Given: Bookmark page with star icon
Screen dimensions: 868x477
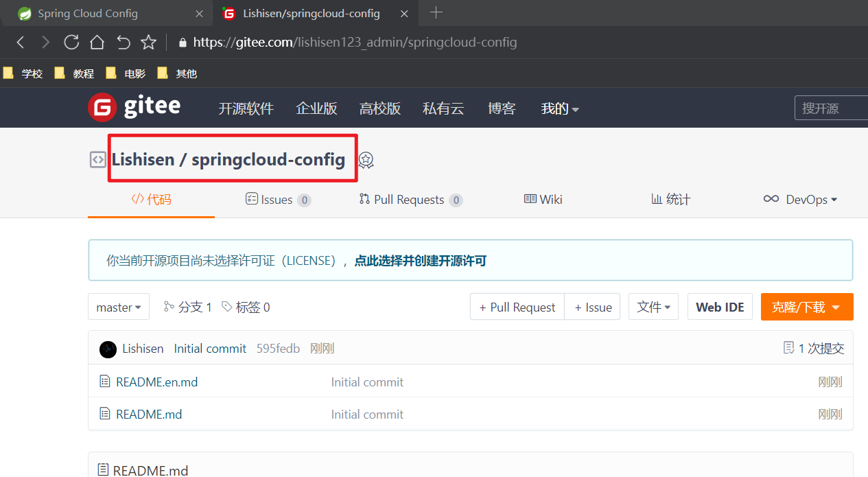Looking at the screenshot, I should [148, 43].
